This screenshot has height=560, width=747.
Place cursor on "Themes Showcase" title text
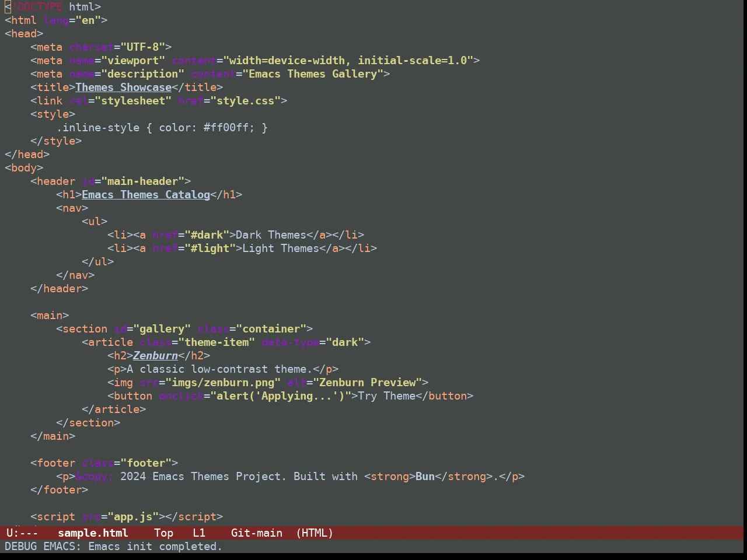tap(123, 87)
